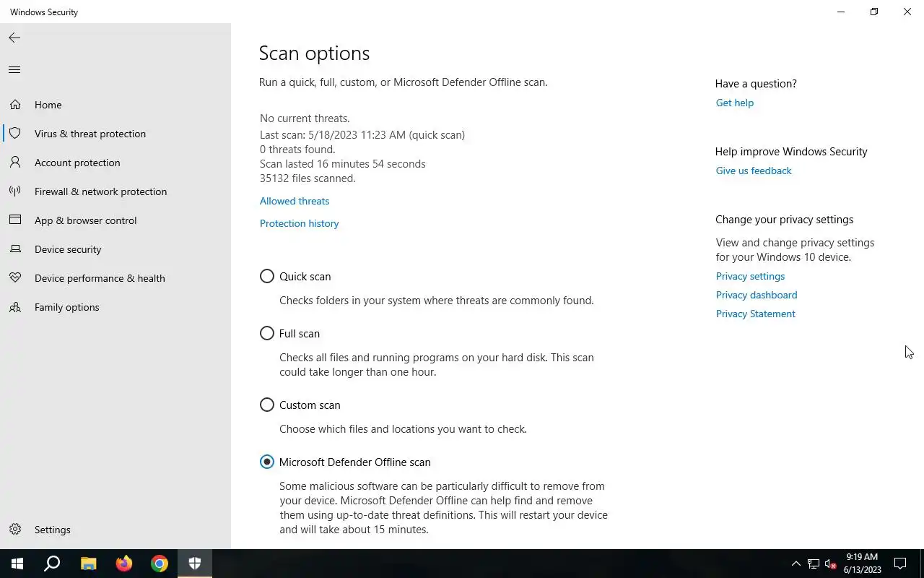Go back using the back arrow

tap(14, 38)
